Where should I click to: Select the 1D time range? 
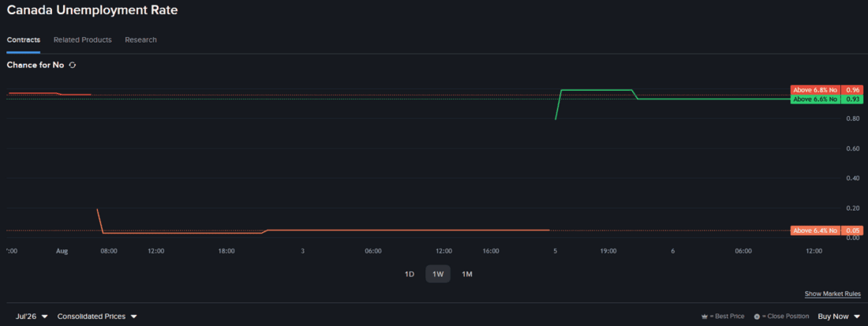[410, 274]
